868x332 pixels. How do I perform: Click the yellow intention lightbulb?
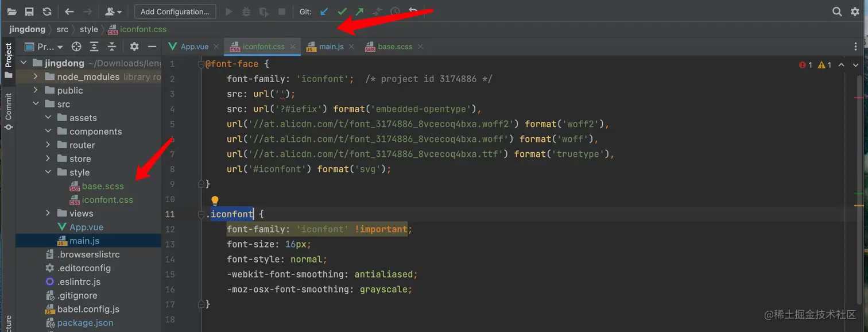click(215, 200)
